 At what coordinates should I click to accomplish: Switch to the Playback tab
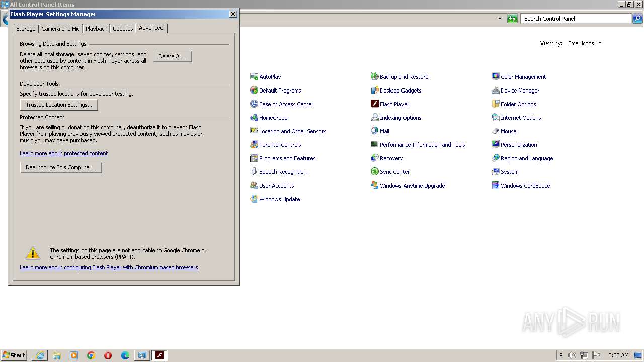[x=96, y=29]
